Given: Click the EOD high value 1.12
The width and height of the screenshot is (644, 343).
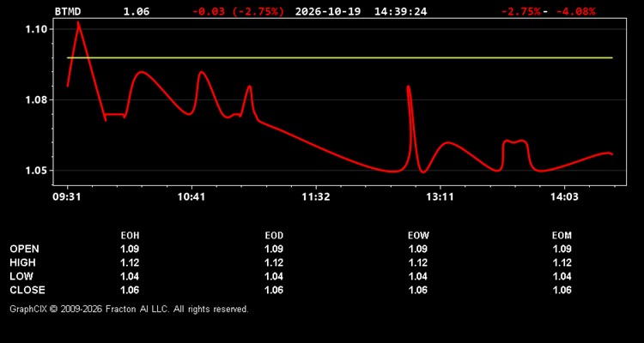Looking at the screenshot, I should (x=274, y=262).
